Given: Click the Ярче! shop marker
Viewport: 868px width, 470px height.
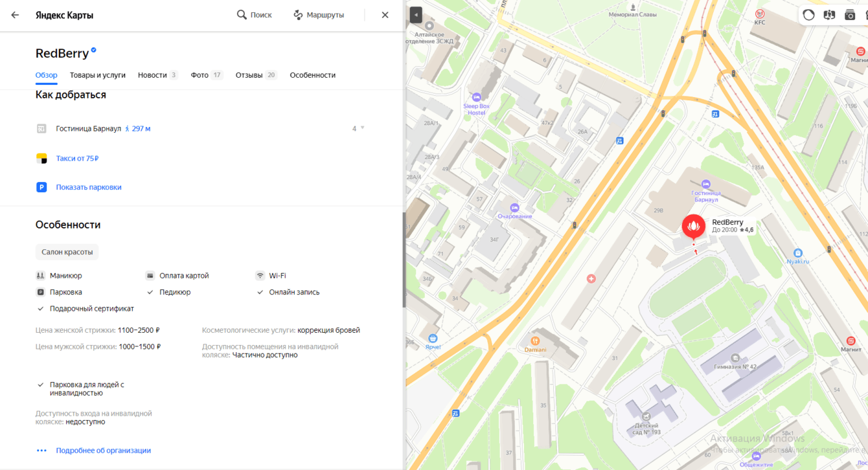Looking at the screenshot, I should pos(433,339).
